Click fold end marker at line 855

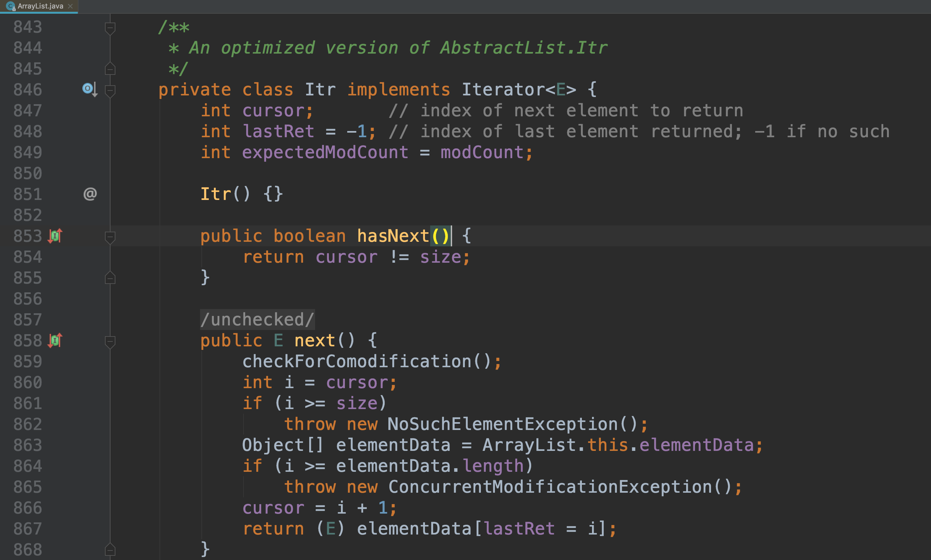(110, 278)
